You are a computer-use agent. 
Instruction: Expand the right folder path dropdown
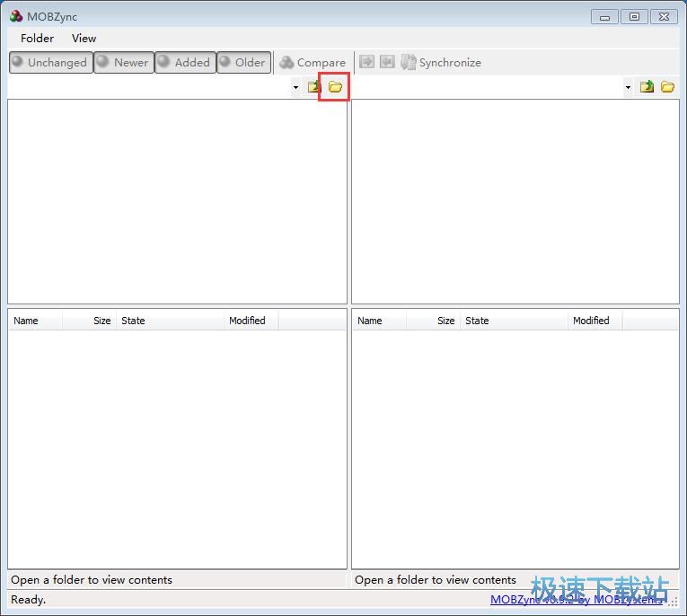tap(628, 87)
